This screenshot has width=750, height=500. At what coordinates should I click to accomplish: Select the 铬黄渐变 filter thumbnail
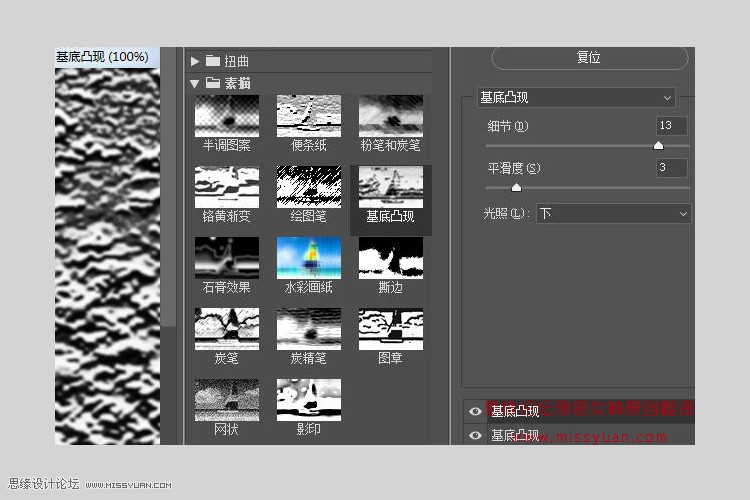pyautogui.click(x=227, y=187)
